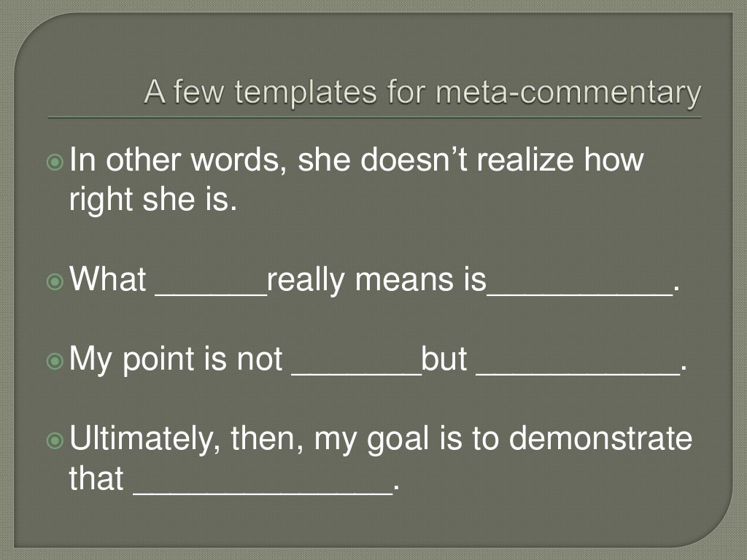Click the phrase "My point is not"
747x560 pixels.
pos(176,360)
